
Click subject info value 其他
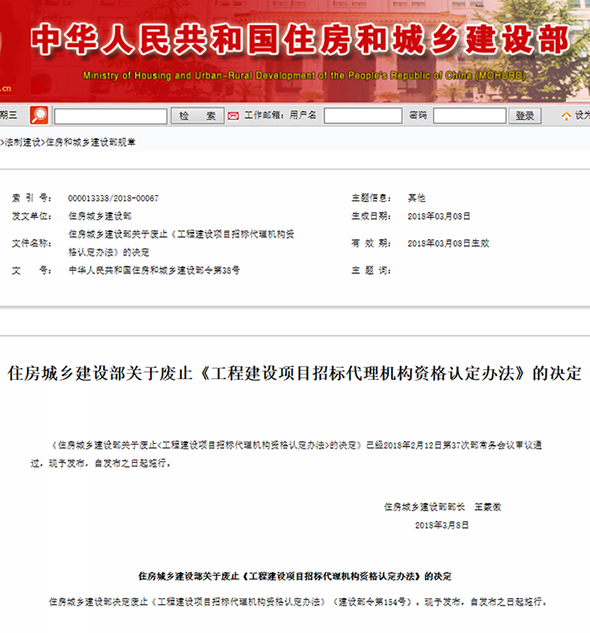[416, 198]
